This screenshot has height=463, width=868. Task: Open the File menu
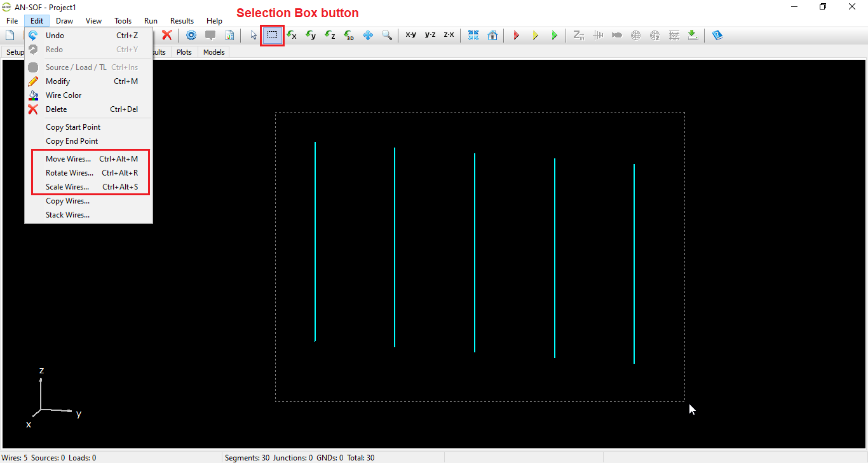point(12,21)
